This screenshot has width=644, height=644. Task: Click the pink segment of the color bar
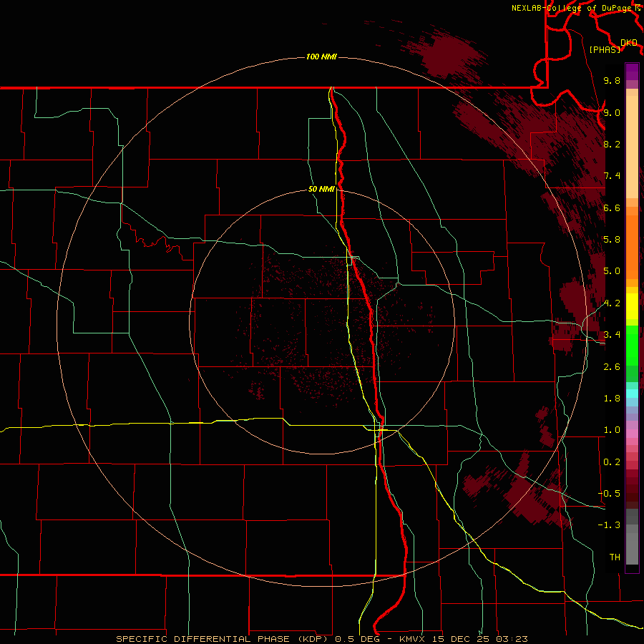[632, 434]
